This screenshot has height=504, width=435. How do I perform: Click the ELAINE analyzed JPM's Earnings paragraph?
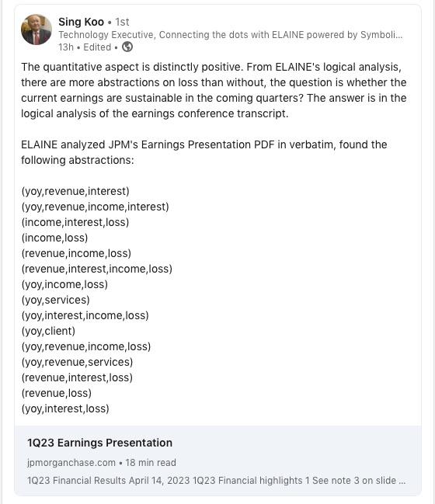pos(204,152)
